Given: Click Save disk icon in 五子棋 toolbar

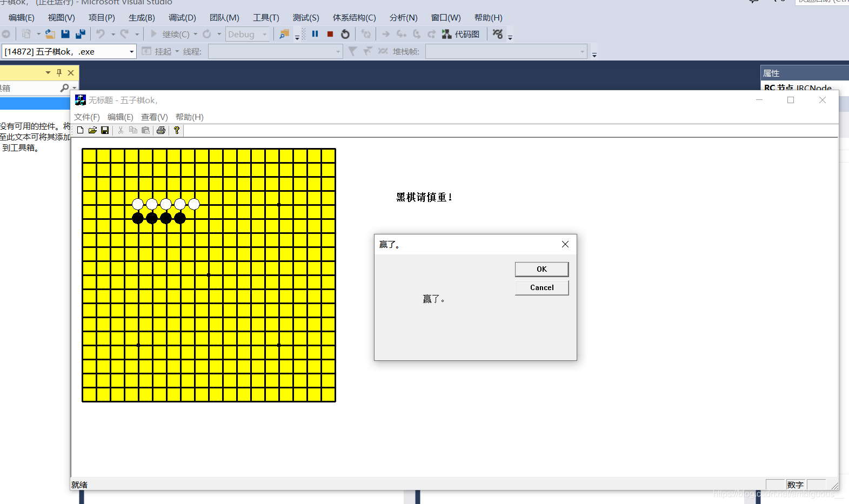Looking at the screenshot, I should 105,130.
